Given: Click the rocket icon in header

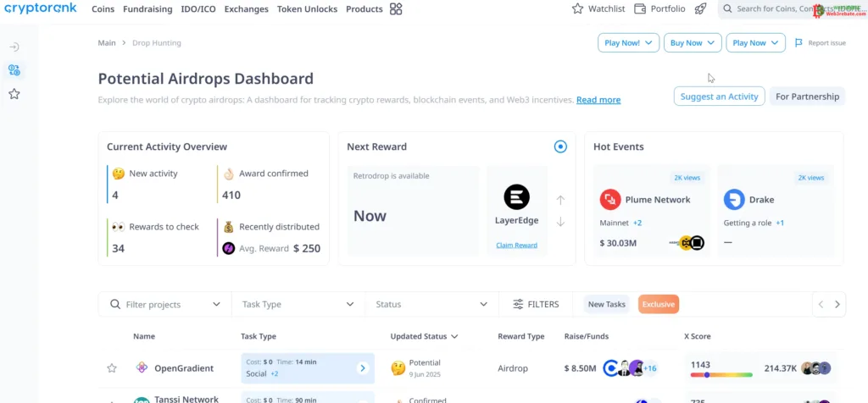Looking at the screenshot, I should [700, 8].
